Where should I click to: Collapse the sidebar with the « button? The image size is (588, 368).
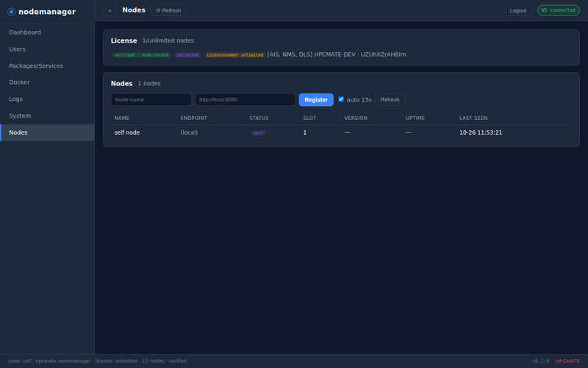[110, 10]
